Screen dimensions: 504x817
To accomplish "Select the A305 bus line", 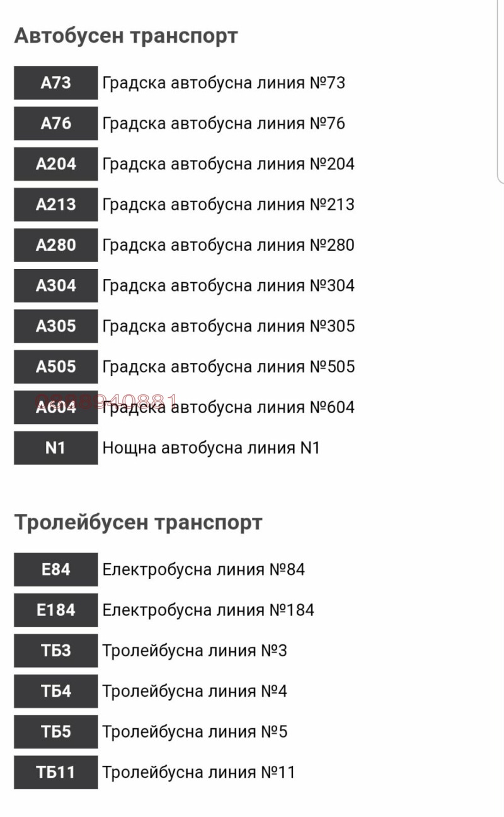I will point(55,326).
